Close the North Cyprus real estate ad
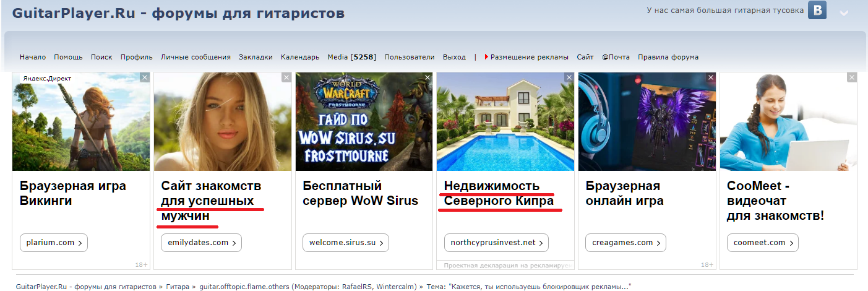Image resolution: width=868 pixels, height=291 pixels. pos(569,77)
